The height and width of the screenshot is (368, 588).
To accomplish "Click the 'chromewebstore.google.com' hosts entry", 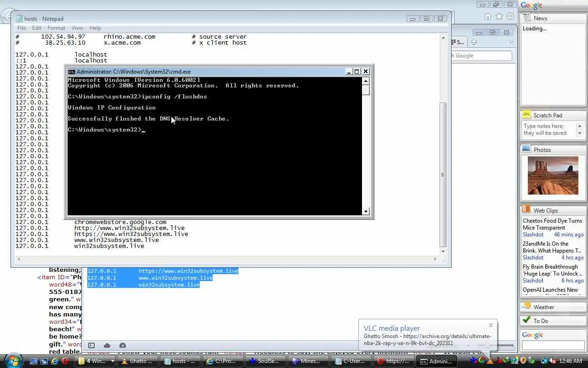I will pos(120,222).
